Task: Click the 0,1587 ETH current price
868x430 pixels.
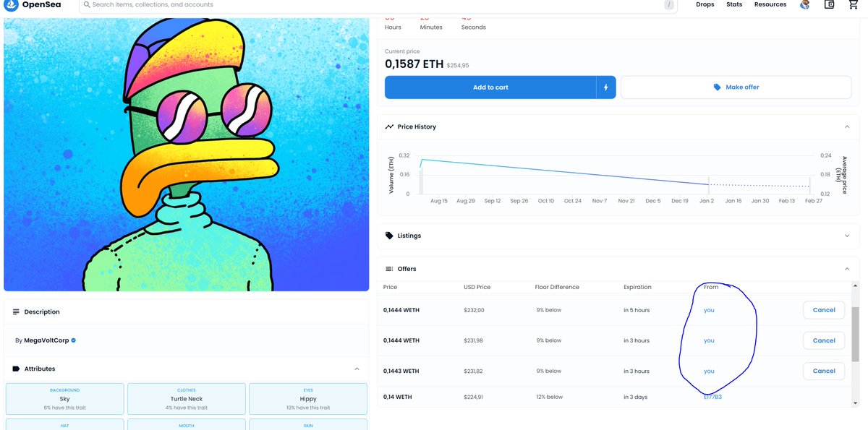Action: coord(414,64)
